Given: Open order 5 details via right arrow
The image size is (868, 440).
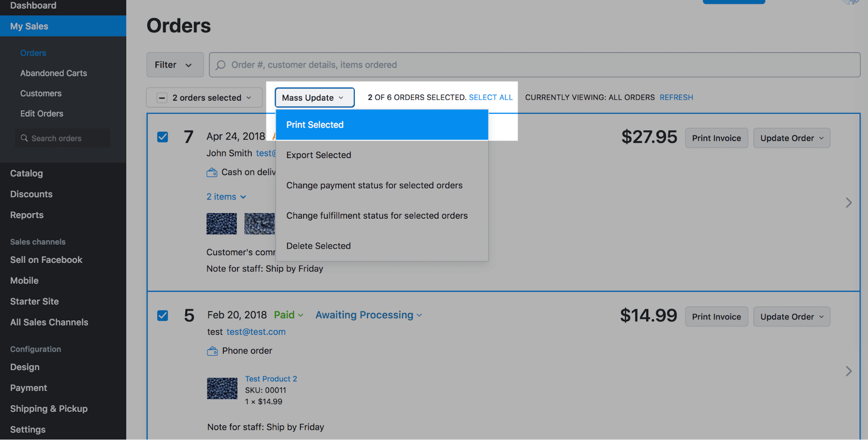Looking at the screenshot, I should [x=848, y=371].
